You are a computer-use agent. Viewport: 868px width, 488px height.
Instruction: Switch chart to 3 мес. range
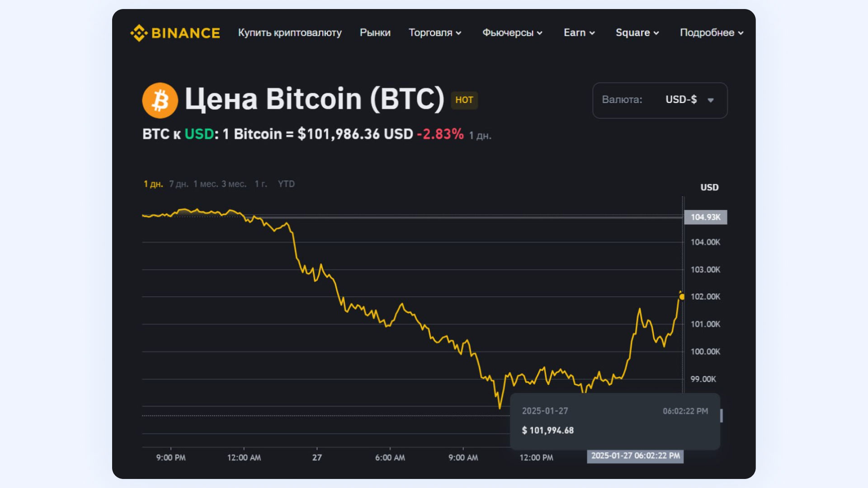tap(234, 184)
